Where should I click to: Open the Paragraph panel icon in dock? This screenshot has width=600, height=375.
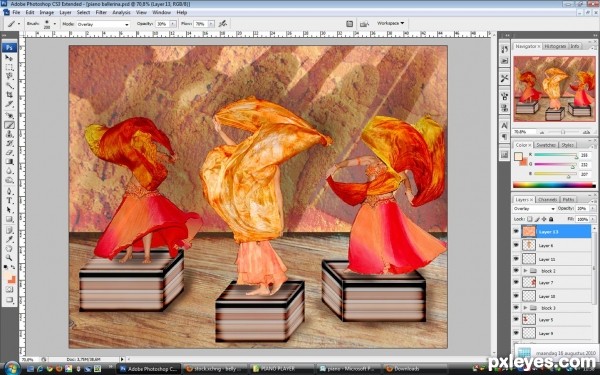(504, 137)
